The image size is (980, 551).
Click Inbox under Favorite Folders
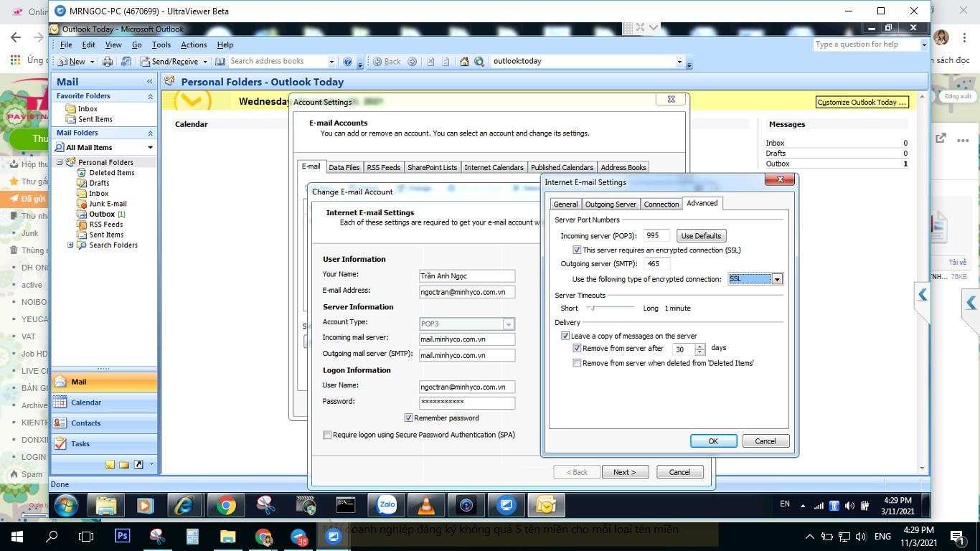point(88,109)
